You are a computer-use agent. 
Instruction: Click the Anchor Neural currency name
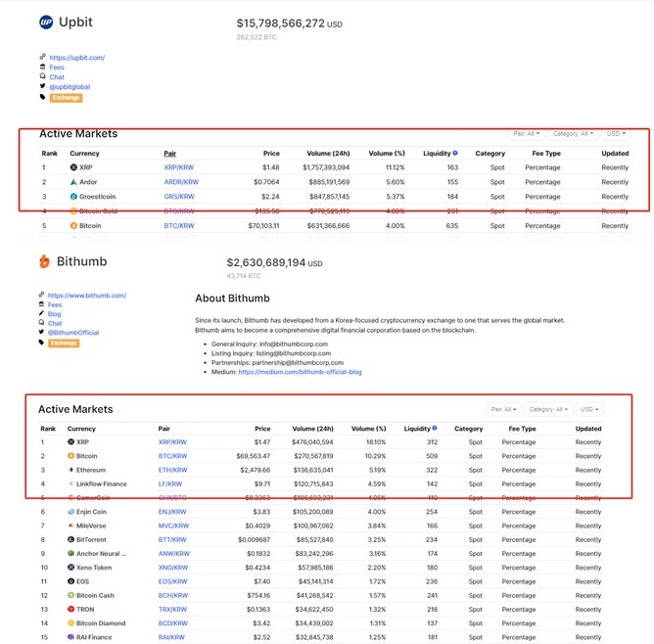point(101,554)
